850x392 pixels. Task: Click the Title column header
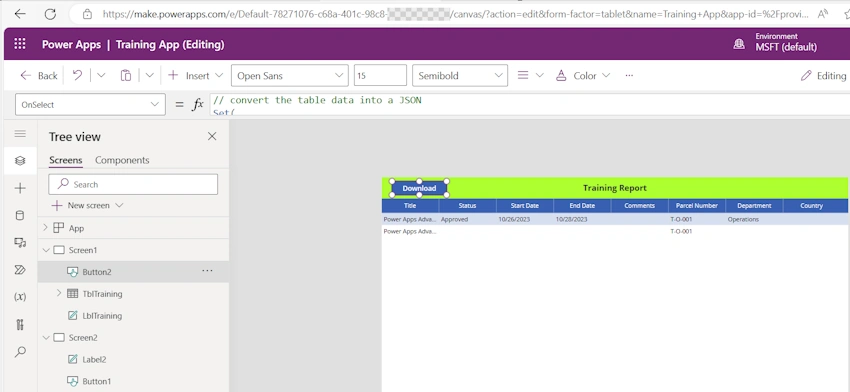tap(410, 205)
